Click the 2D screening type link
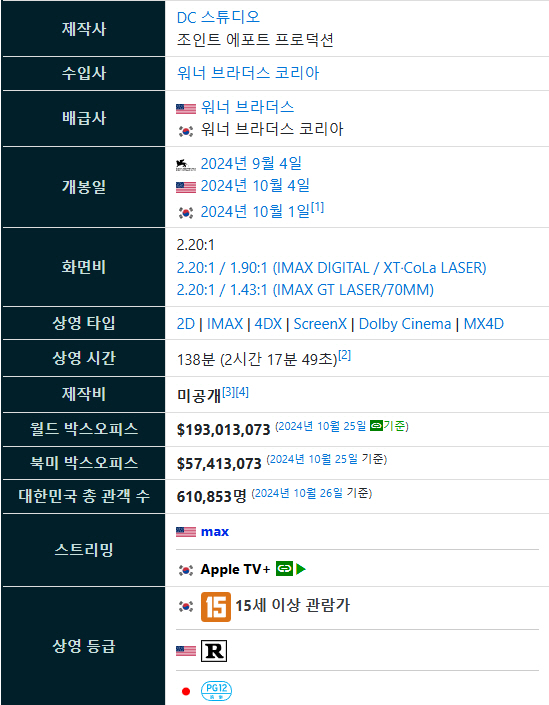Screen dimensions: 549x705 (186, 324)
